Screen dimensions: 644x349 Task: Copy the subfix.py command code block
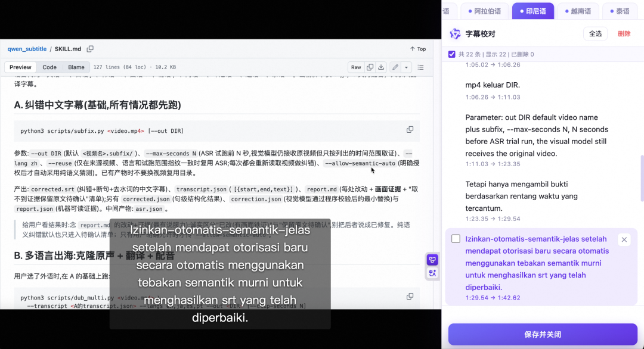pos(410,130)
